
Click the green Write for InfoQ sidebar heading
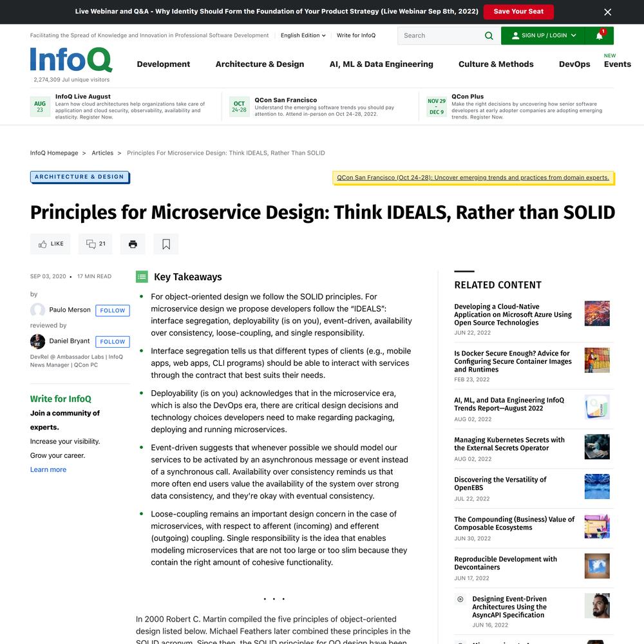pyautogui.click(x=61, y=399)
